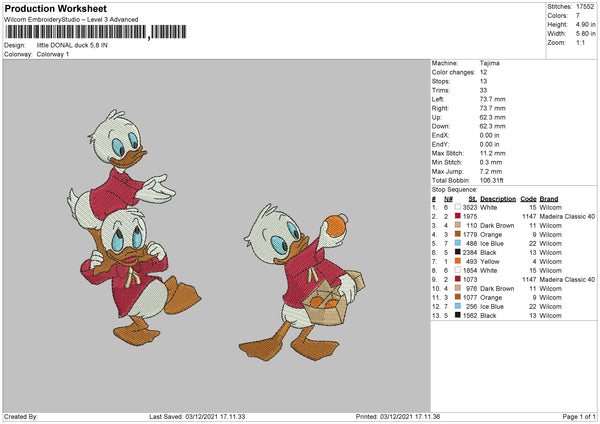
Task: Click the Colorway 1 value
Action: [x=53, y=54]
